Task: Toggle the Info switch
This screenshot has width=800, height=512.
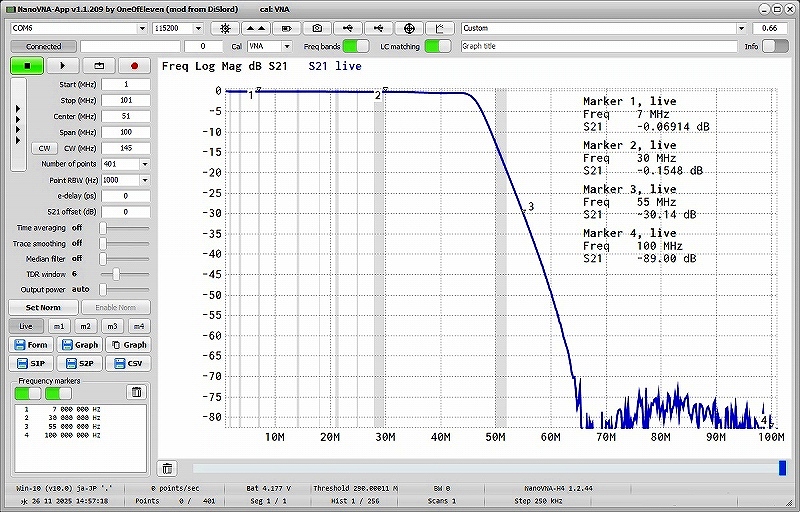Action: coord(776,46)
